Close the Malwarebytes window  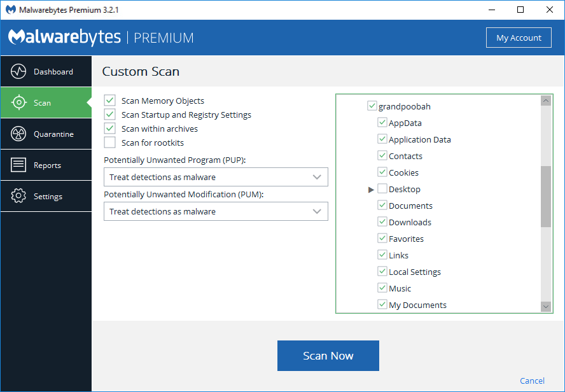[550, 10]
